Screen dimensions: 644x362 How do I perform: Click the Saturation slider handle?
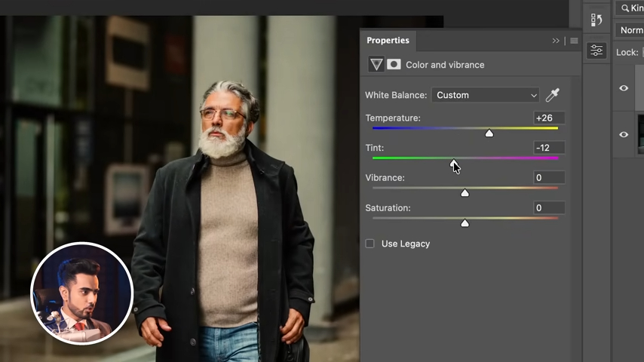465,223
